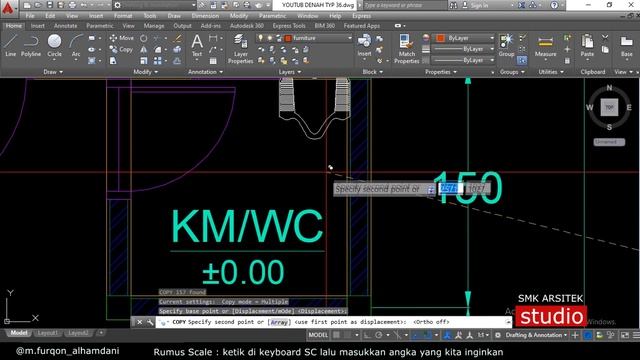Click the YOUTUB DENAH TYP 36.dwg title
640x360 pixels.
tap(318, 5)
